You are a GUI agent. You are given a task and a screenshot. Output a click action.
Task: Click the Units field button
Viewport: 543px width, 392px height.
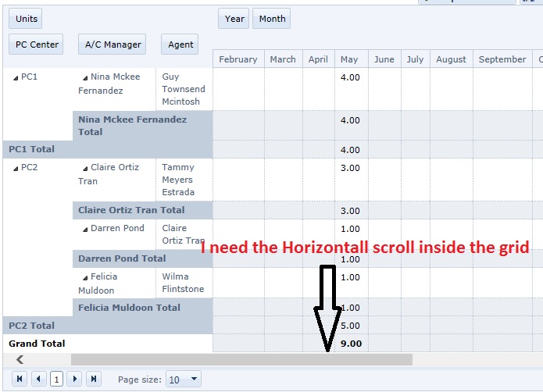[x=26, y=19]
